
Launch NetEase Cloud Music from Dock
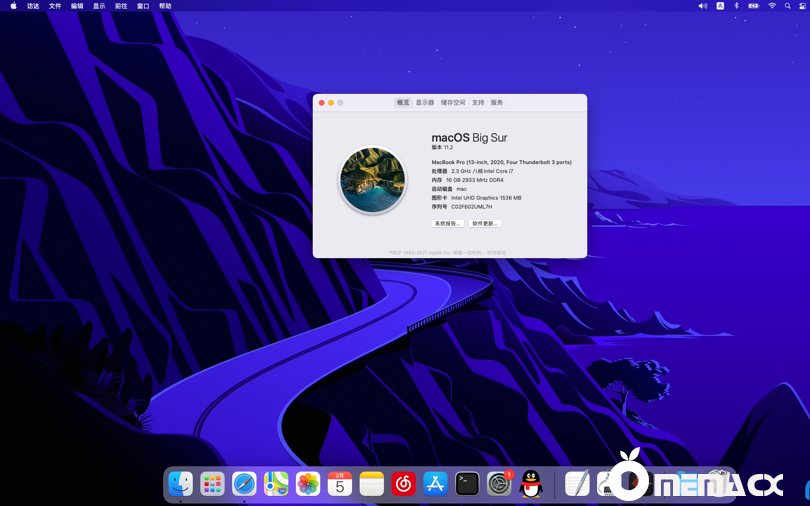tap(403, 484)
